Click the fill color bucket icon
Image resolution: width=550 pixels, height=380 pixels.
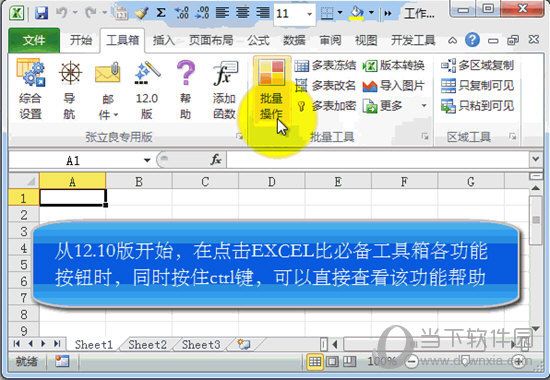[357, 13]
